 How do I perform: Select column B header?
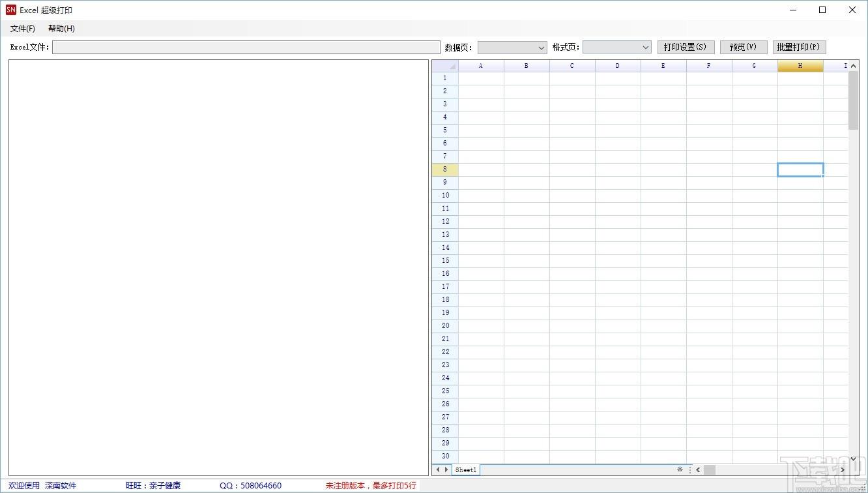click(527, 66)
